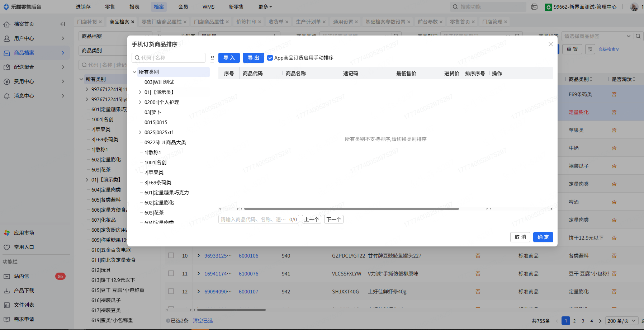Screen dimensions: 644x330
Task: Select 601|定量糖果巧克力 in the dialog tree
Action: [167, 193]
